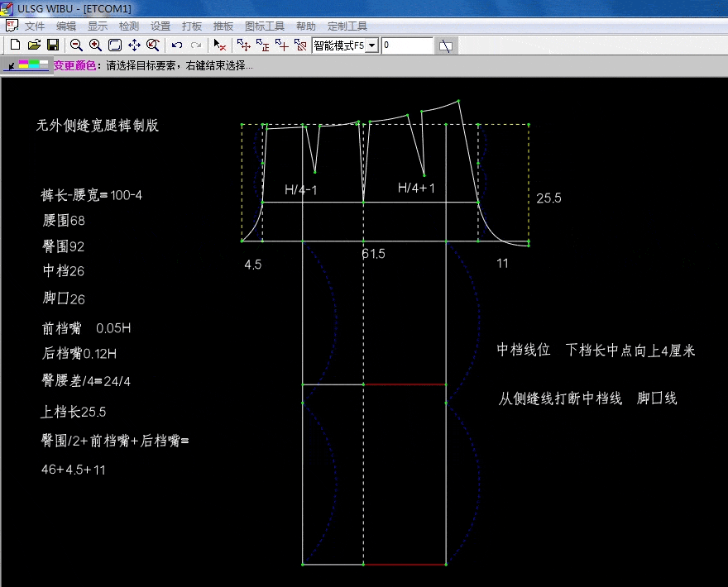Click the numeric input field showing 0
The image size is (728, 587).
click(407, 45)
